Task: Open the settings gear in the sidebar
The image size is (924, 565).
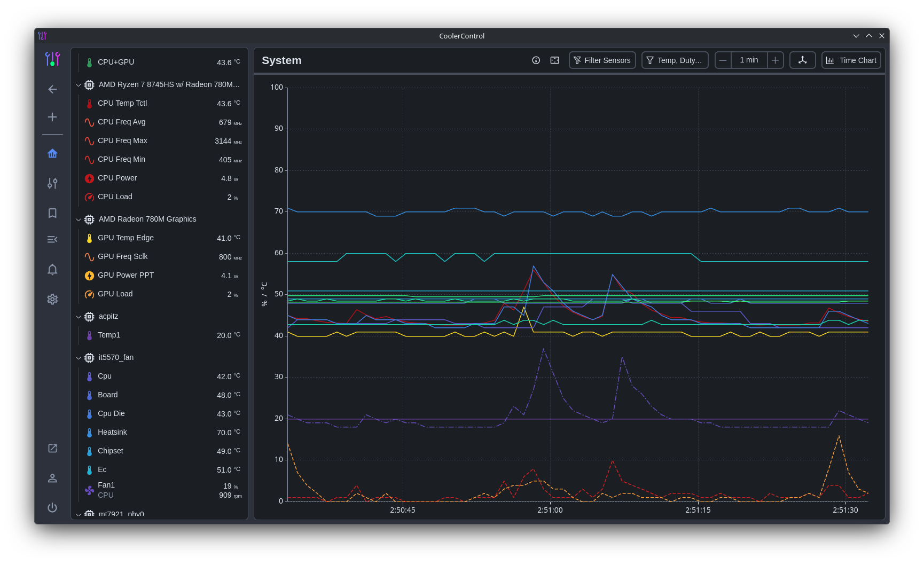Action: (x=52, y=299)
